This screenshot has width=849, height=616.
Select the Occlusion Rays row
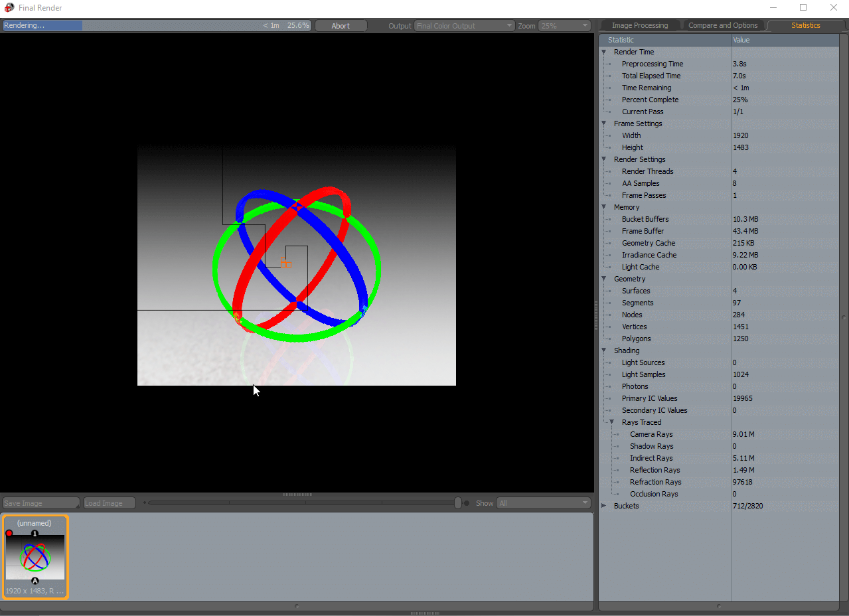720,494
